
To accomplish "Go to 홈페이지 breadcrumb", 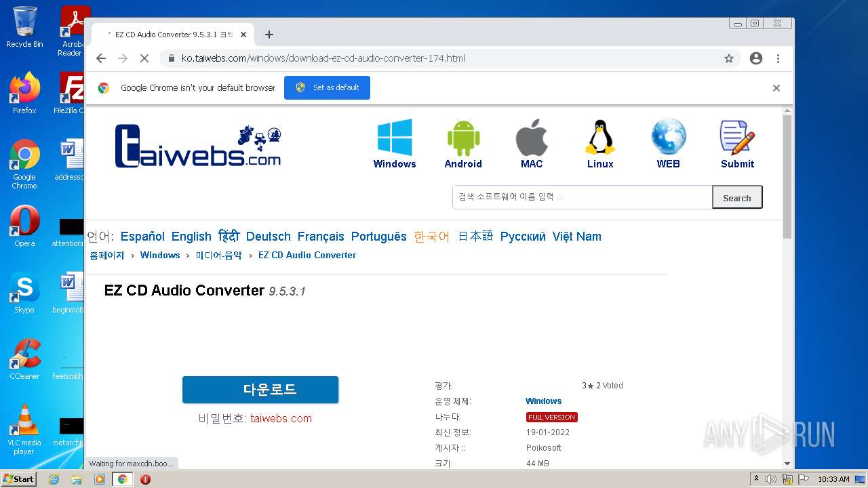I will coord(107,256).
